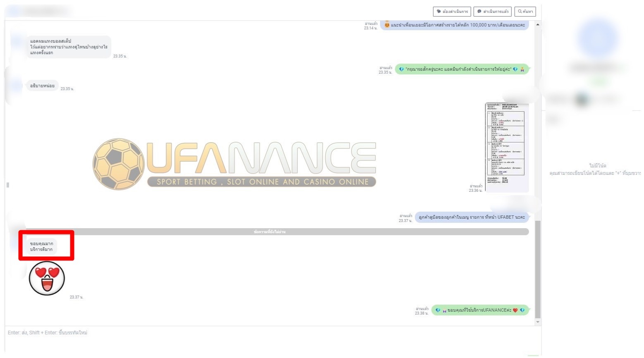The height and width of the screenshot is (358, 644).
Task: Click the gray unread messages divider bar
Action: (270, 232)
